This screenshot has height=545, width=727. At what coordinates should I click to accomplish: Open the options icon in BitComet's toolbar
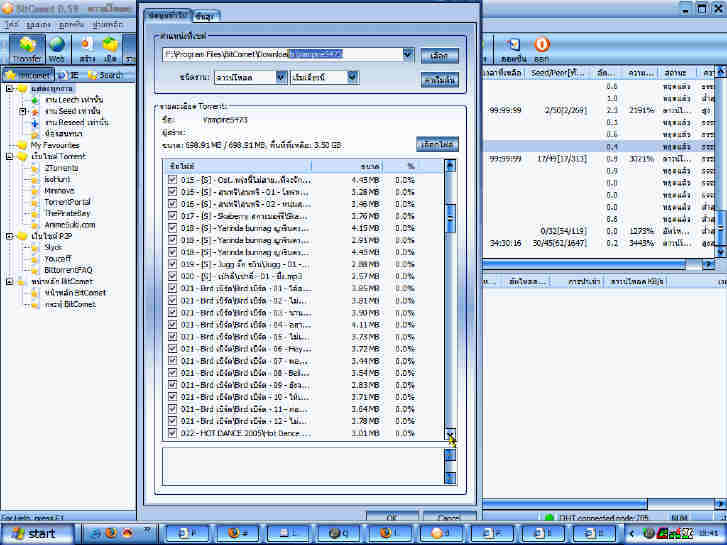pyautogui.click(x=514, y=49)
